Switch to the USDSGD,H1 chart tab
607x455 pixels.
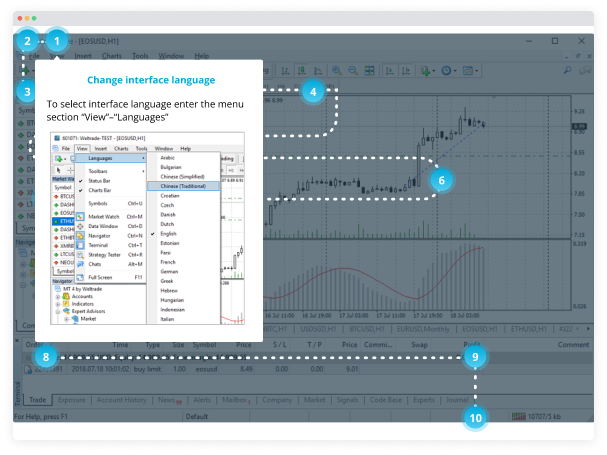point(318,329)
